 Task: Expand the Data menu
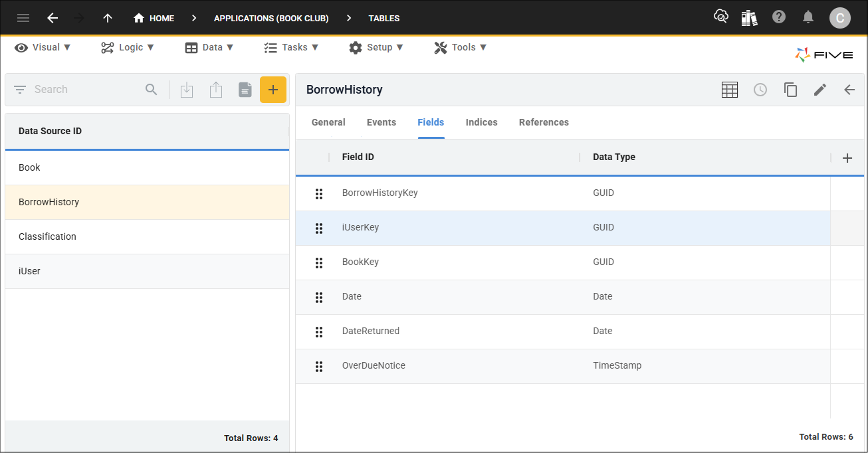209,47
